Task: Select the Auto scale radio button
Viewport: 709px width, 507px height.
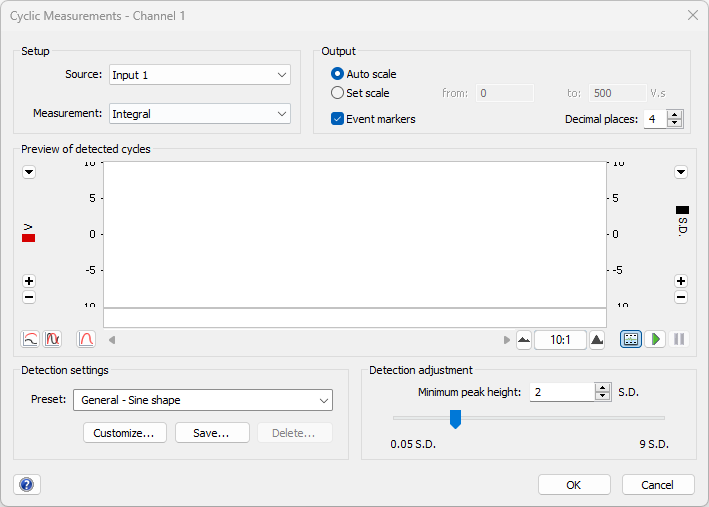Action: pyautogui.click(x=337, y=74)
